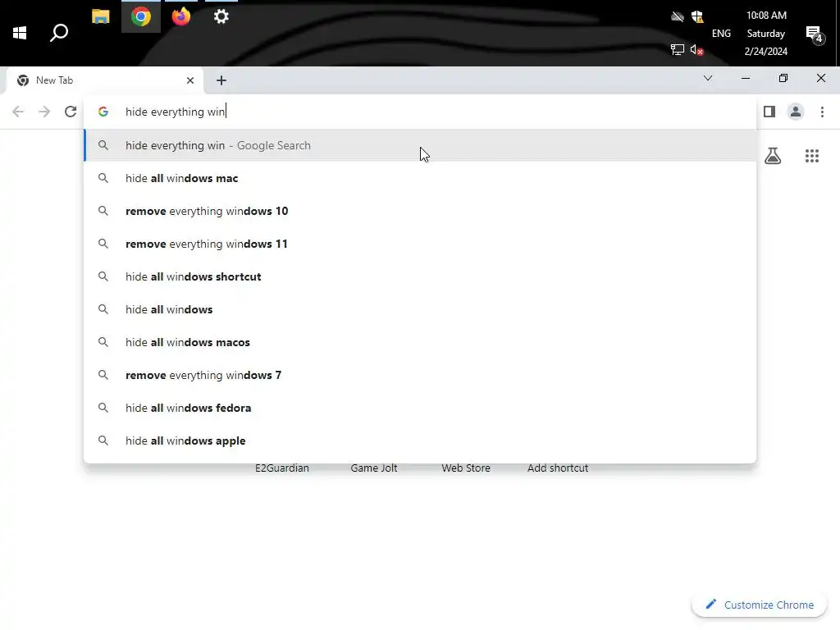Click the muted volume tray icon
The width and height of the screenshot is (840, 630).
click(x=696, y=50)
